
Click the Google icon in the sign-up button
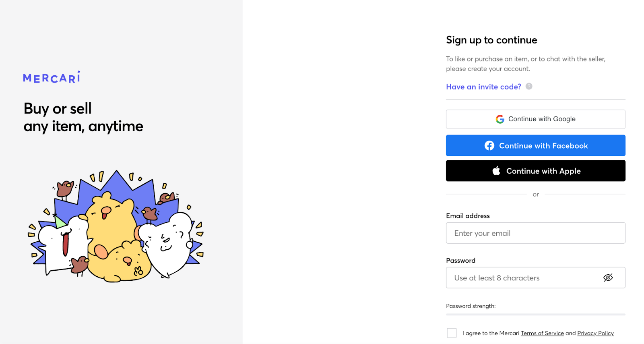(x=500, y=119)
